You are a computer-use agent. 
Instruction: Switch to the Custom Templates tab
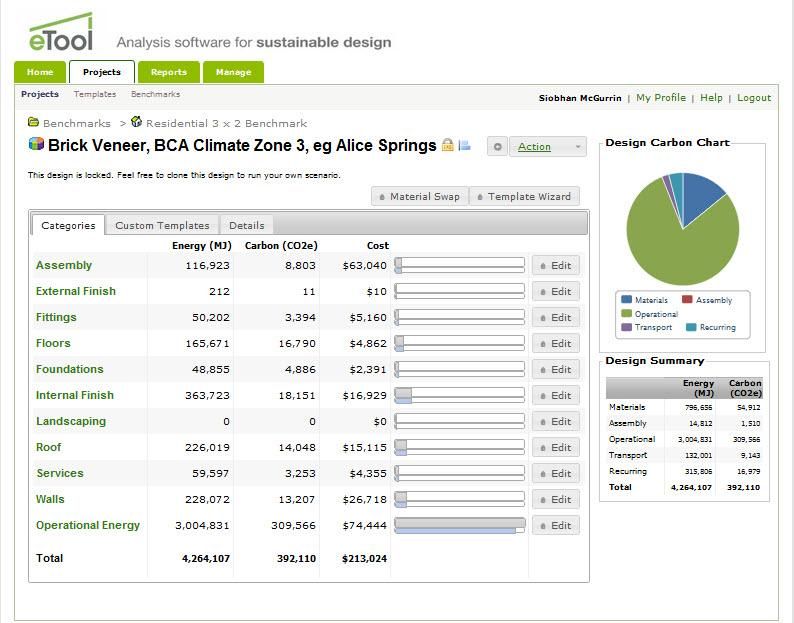(162, 225)
